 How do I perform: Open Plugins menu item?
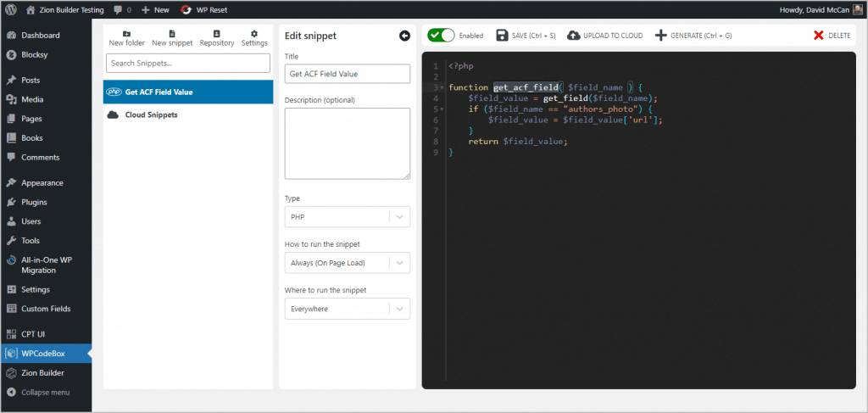46,202
